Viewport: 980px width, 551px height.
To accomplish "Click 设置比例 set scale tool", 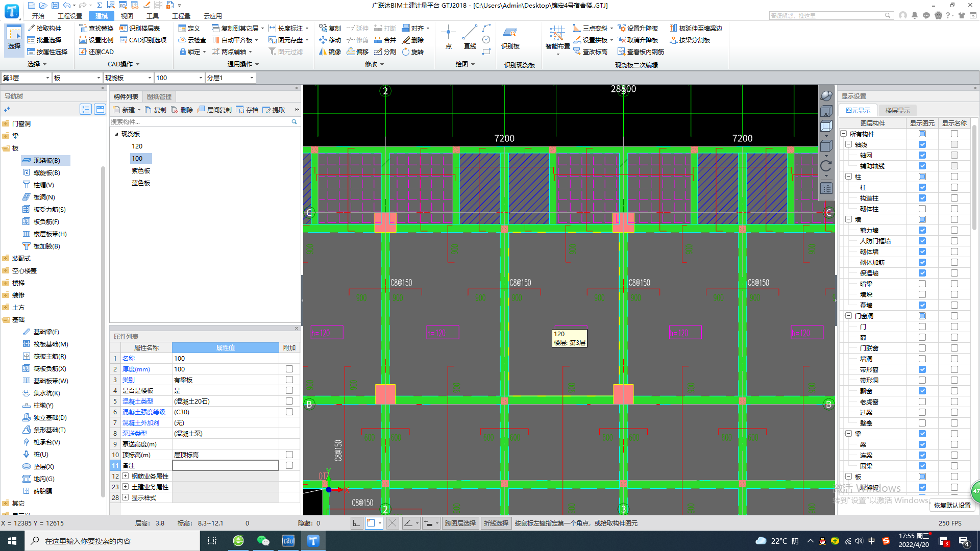I will click(x=96, y=40).
